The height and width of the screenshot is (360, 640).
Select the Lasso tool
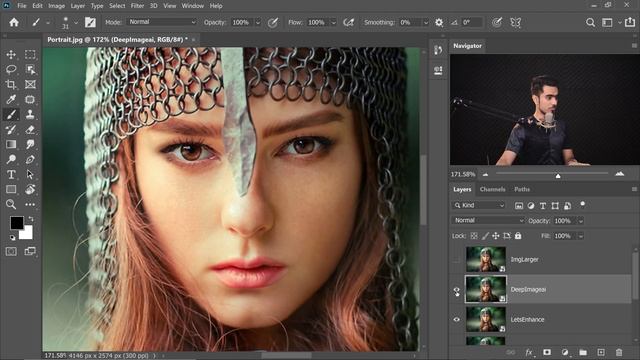coord(11,69)
